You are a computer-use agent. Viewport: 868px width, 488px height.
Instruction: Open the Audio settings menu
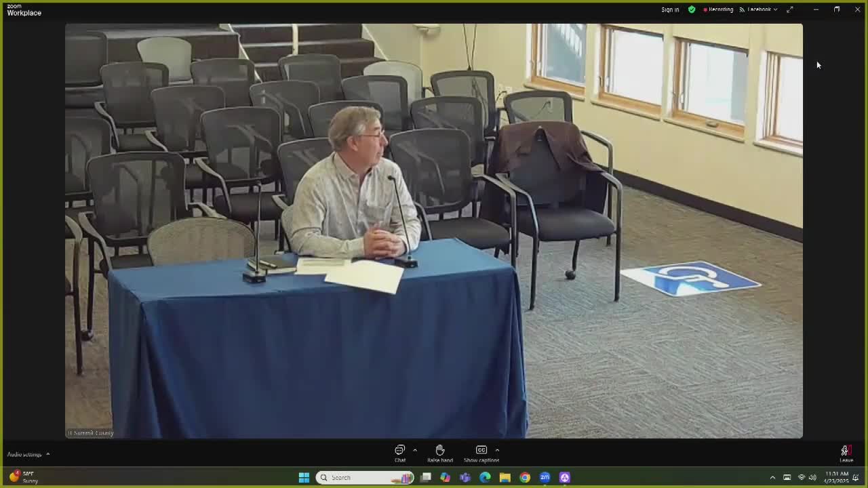pos(28,454)
